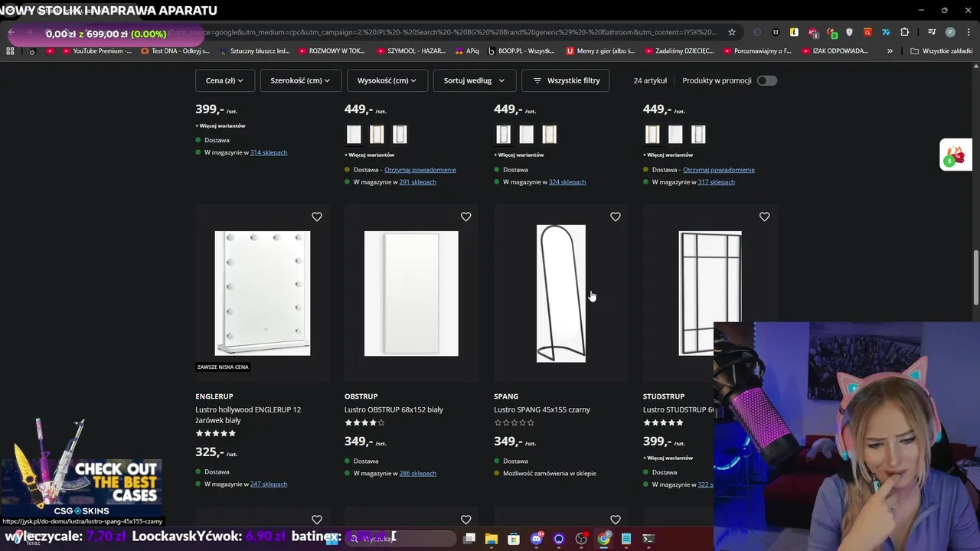
Task: Open Lustro hollywood ENGLERUP product title
Action: tap(248, 415)
